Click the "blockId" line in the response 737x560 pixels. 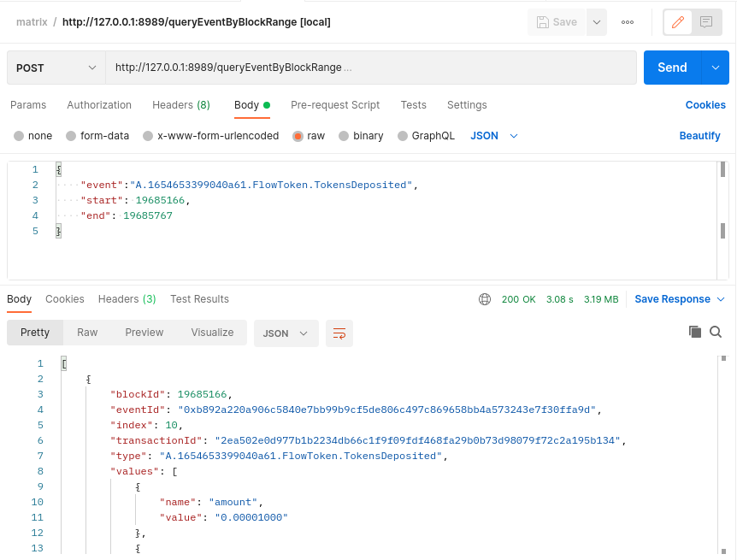(x=171, y=394)
